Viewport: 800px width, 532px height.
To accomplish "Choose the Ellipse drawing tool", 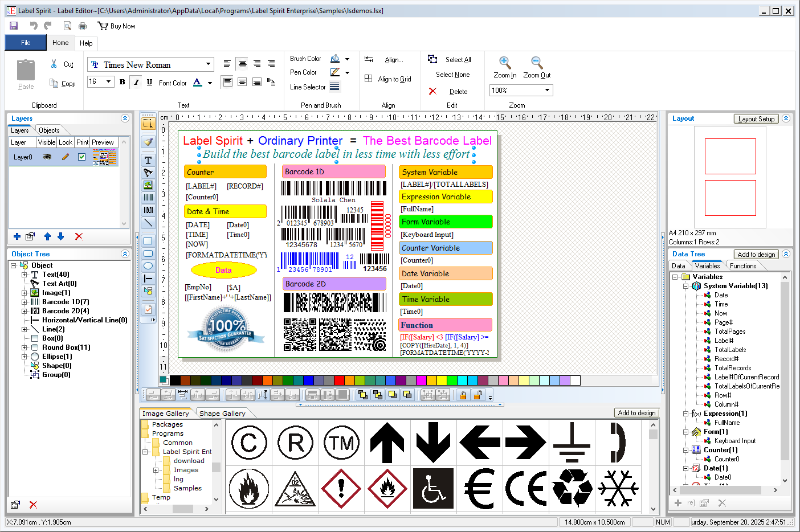I will coord(148,266).
